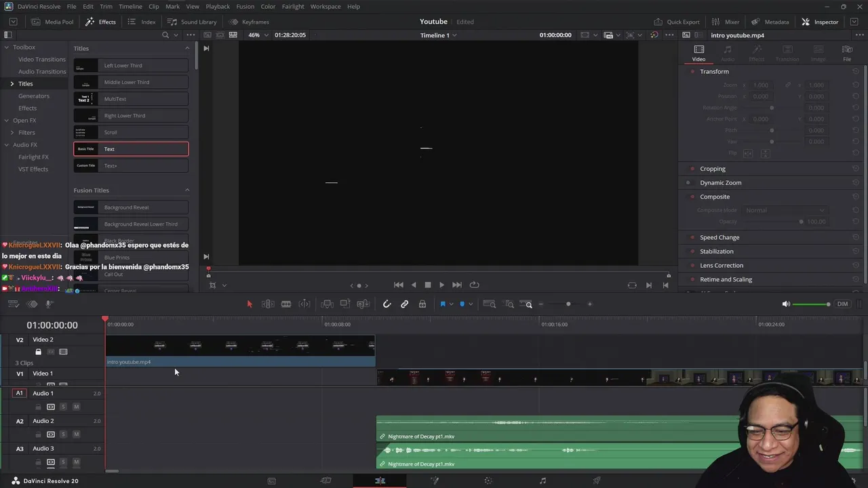Screen dimensions: 868x488
Task: Open the marker color dropdown arrow
Action: (x=470, y=304)
